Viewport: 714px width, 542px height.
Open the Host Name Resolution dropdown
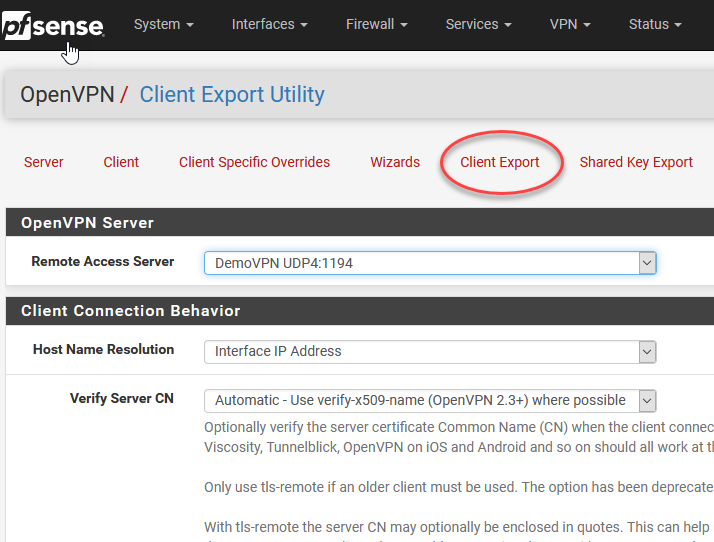pos(430,351)
